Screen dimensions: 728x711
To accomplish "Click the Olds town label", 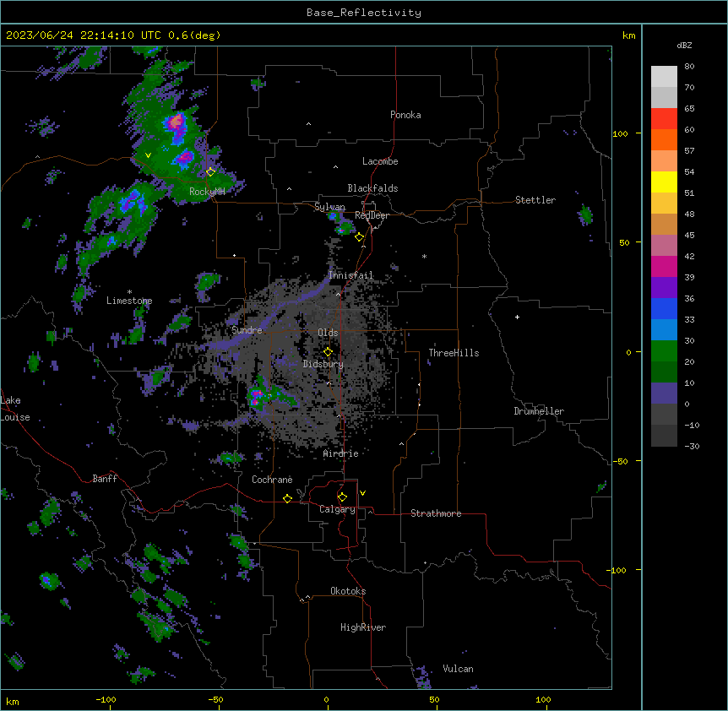I will click(328, 333).
